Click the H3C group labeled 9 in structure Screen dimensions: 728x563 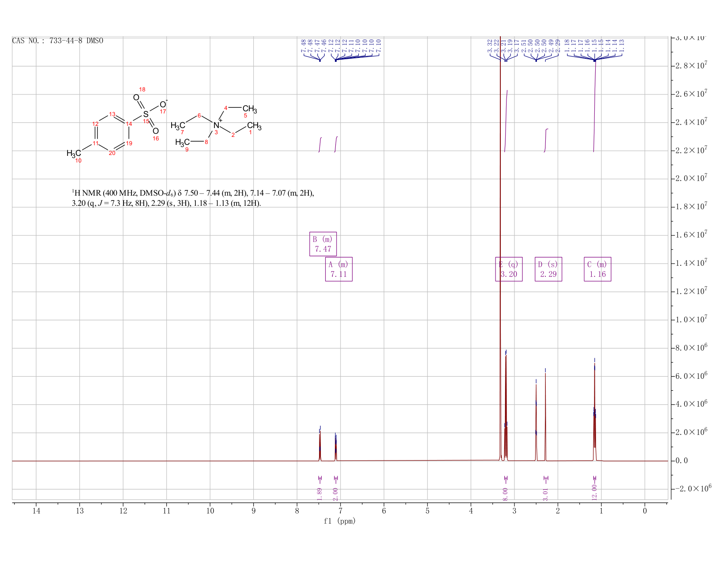pos(183,142)
